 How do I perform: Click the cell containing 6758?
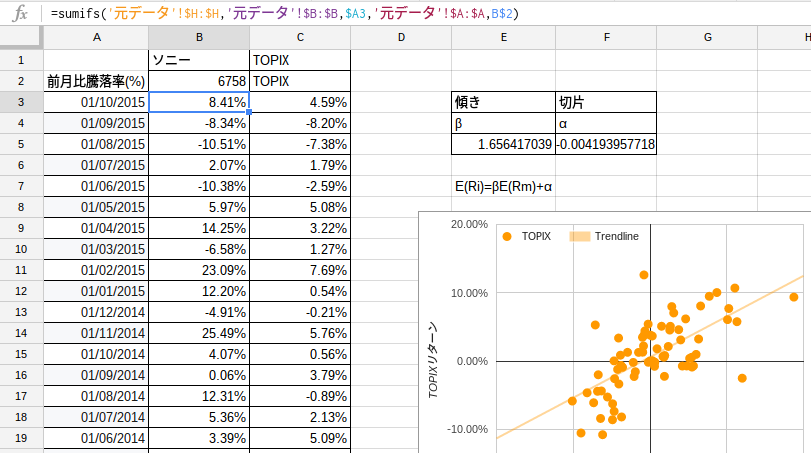point(199,81)
